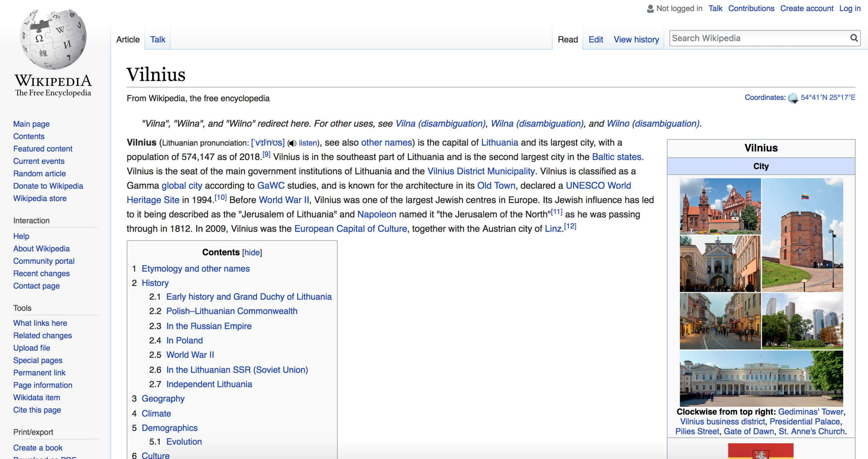The width and height of the screenshot is (868, 459).
Task: Open the Napoleon link
Action: click(x=377, y=214)
